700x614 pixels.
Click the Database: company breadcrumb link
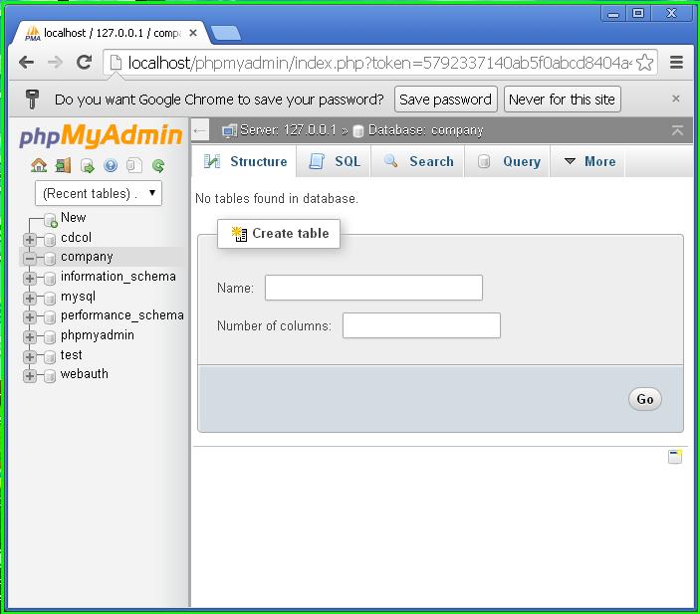(x=426, y=130)
